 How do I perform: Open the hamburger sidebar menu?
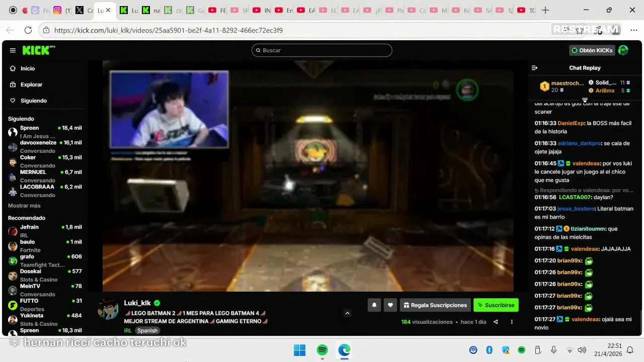(x=13, y=50)
